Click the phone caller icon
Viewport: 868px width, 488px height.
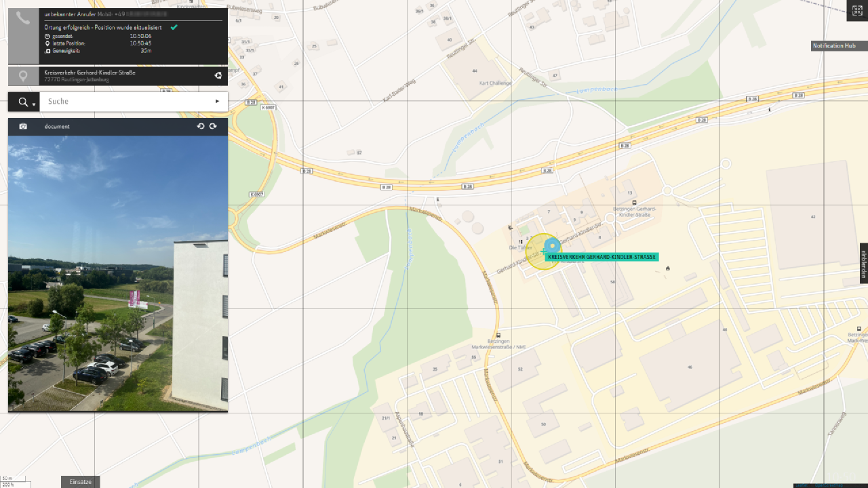[24, 19]
